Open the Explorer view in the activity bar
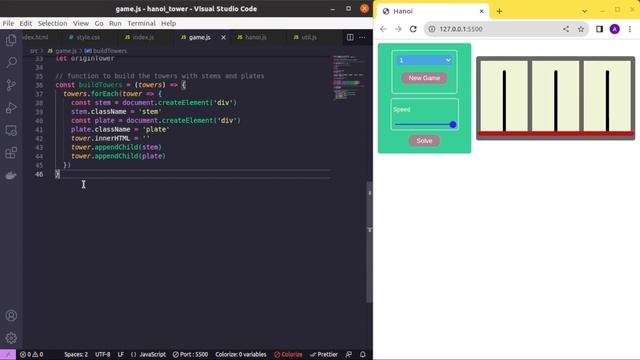This screenshot has height=360, width=640. click(11, 40)
